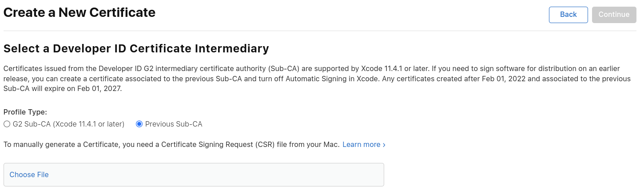
Task: Select the Previous Sub-CA radio button circle
Action: pos(139,124)
